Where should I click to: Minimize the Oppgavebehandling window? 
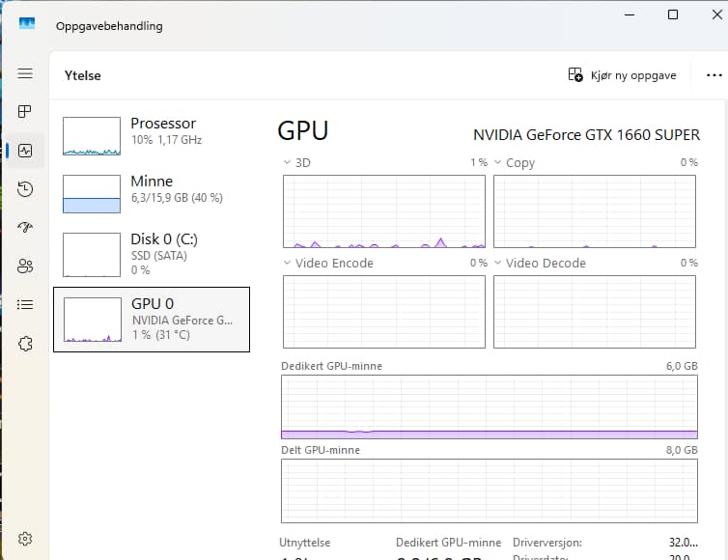[x=630, y=14]
